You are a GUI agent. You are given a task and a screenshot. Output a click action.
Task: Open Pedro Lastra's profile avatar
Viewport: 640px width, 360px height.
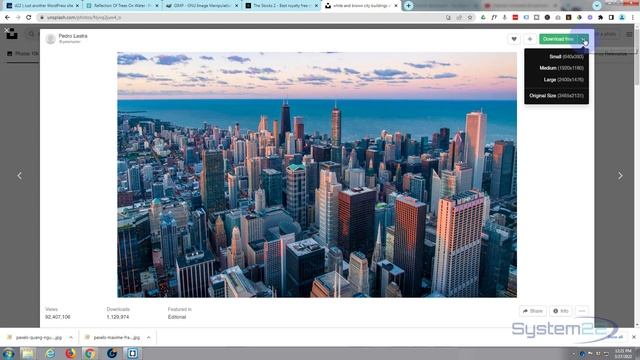[51, 39]
